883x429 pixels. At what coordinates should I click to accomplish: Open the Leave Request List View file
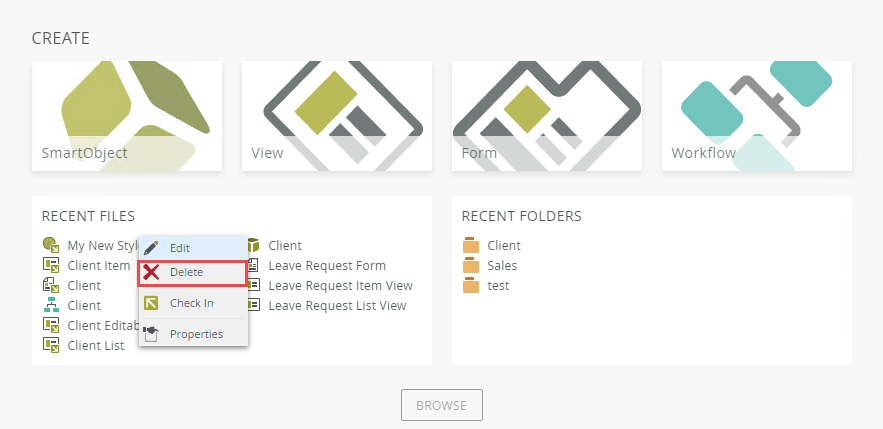point(337,306)
